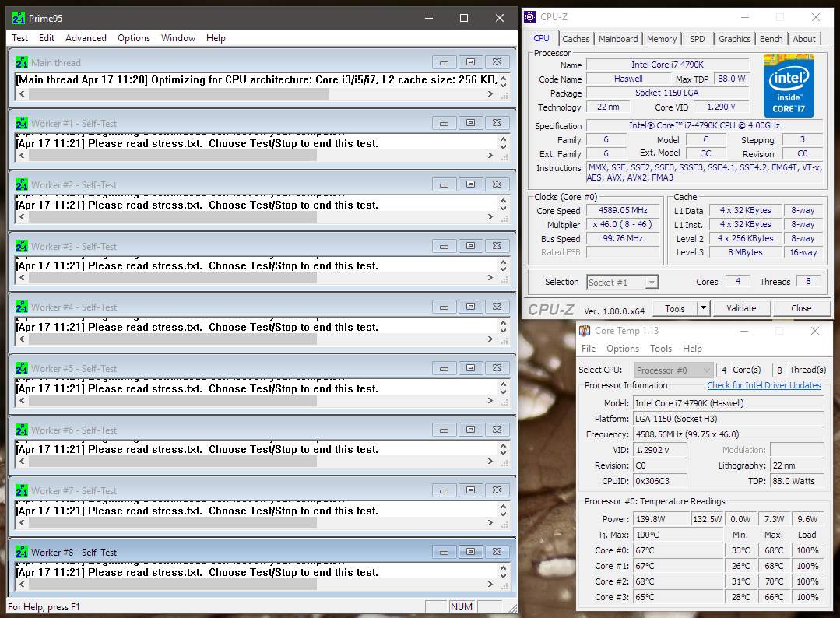The width and height of the screenshot is (840, 618).
Task: Minimize the Main thread child window
Action: click(444, 63)
